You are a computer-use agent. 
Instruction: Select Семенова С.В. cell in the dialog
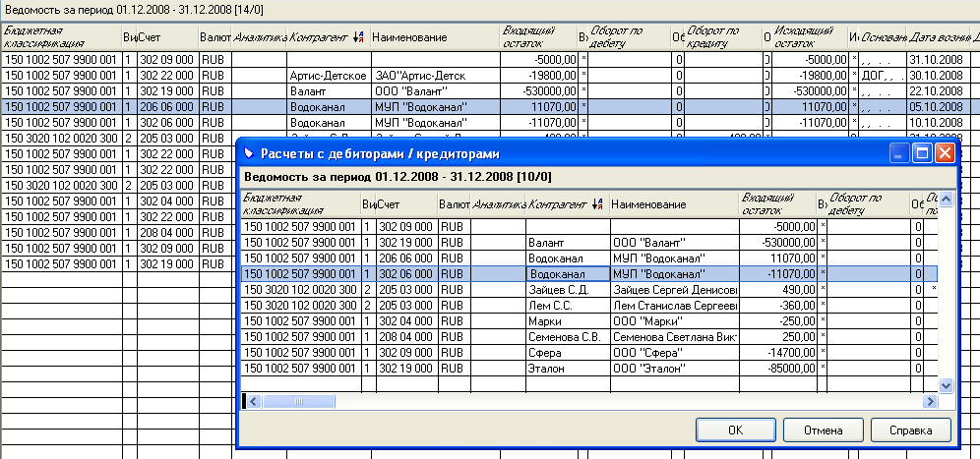(x=568, y=337)
